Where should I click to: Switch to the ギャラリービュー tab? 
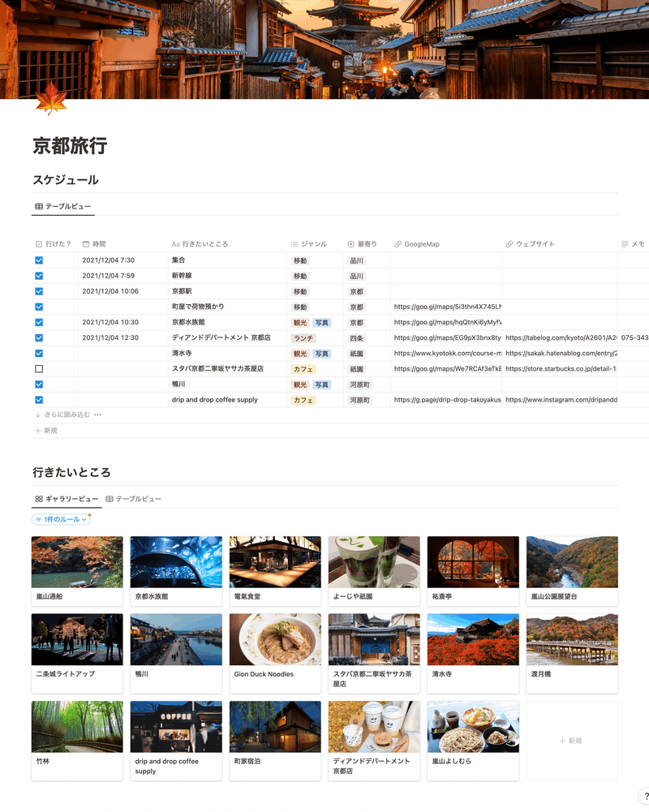tap(67, 499)
